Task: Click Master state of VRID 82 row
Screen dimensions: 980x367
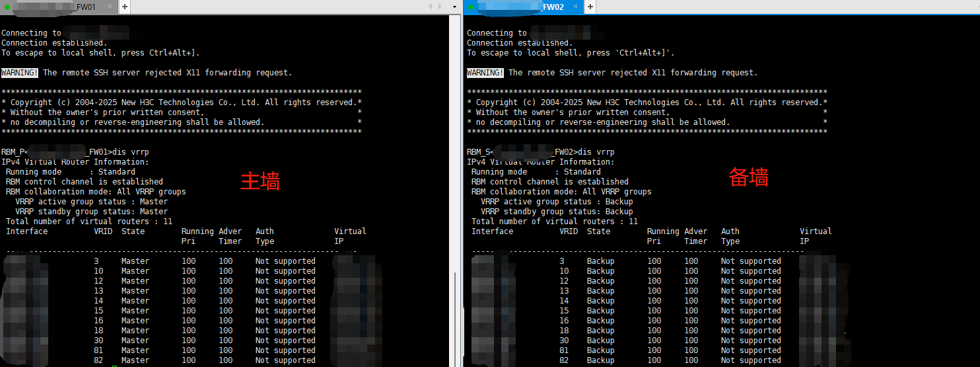Action: click(135, 360)
